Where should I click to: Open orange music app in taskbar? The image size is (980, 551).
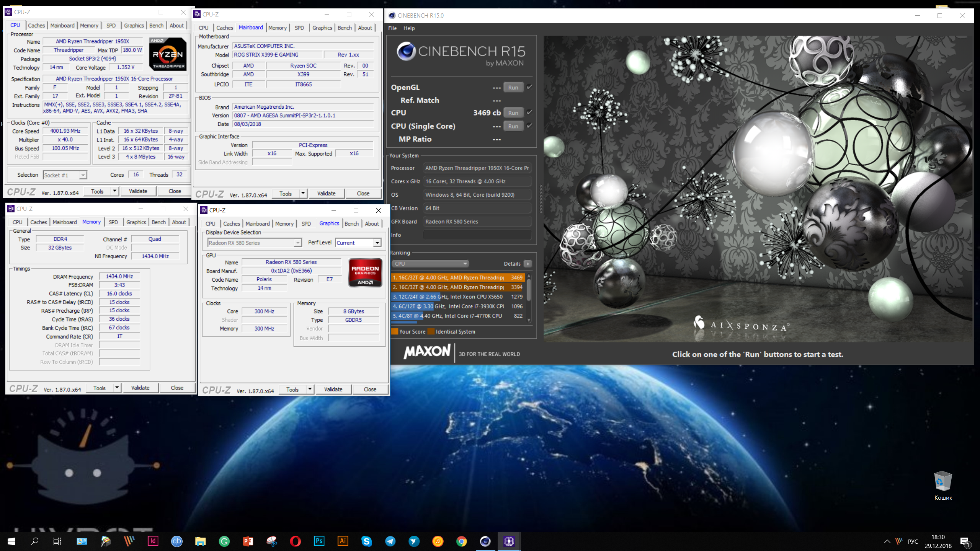[438, 541]
